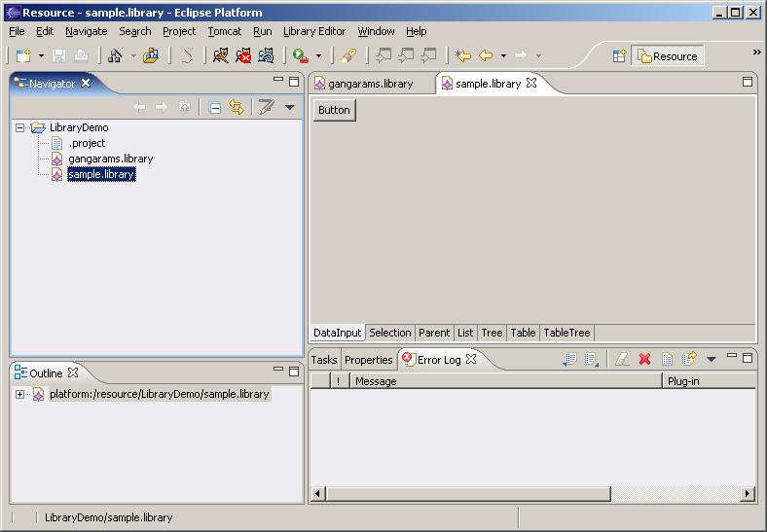Viewport: 767px width, 532px height.
Task: Click the New wizard toolbar icon
Action: 23,56
